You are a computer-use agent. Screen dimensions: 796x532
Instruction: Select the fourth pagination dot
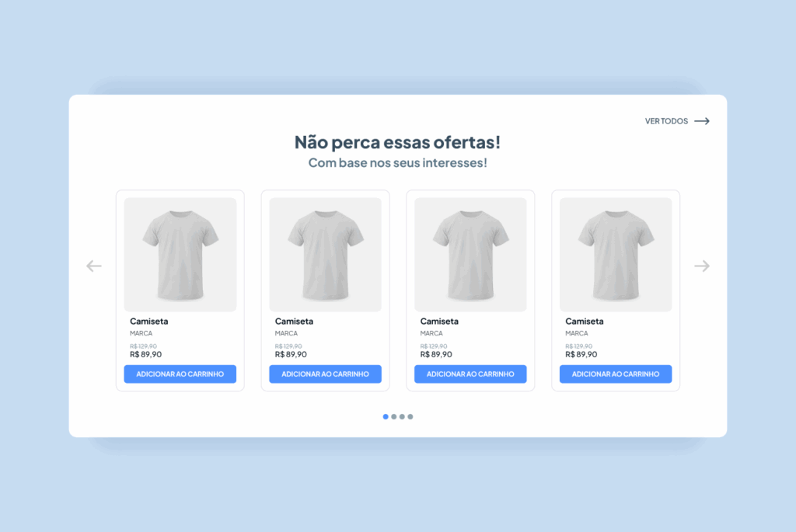(x=410, y=417)
